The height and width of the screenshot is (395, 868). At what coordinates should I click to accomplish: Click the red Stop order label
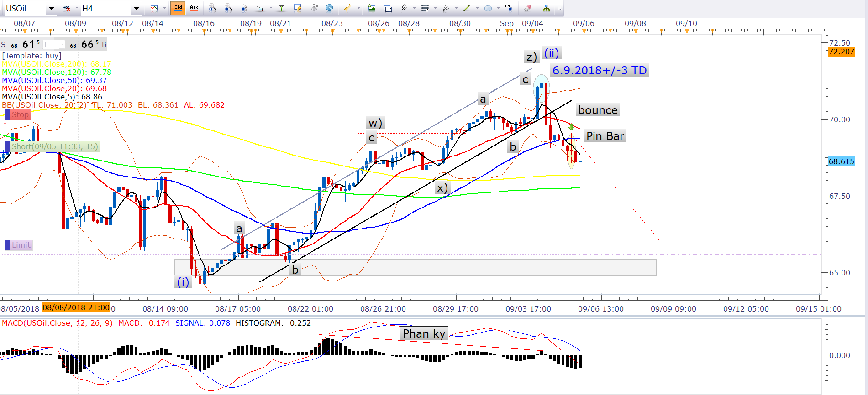click(20, 114)
